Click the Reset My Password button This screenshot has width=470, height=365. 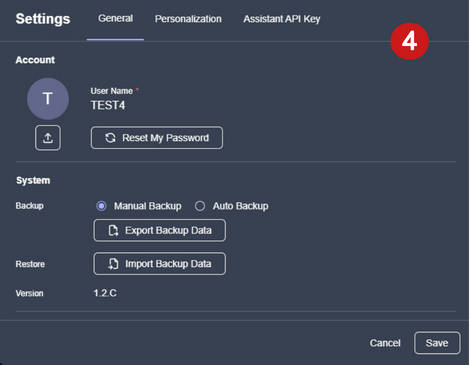point(157,138)
